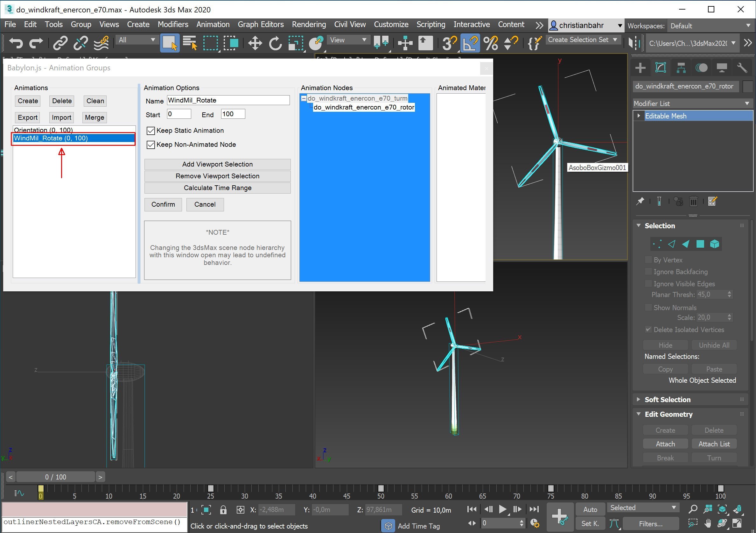This screenshot has height=533, width=756.
Task: Click the Redo arrow icon
Action: pos(36,43)
